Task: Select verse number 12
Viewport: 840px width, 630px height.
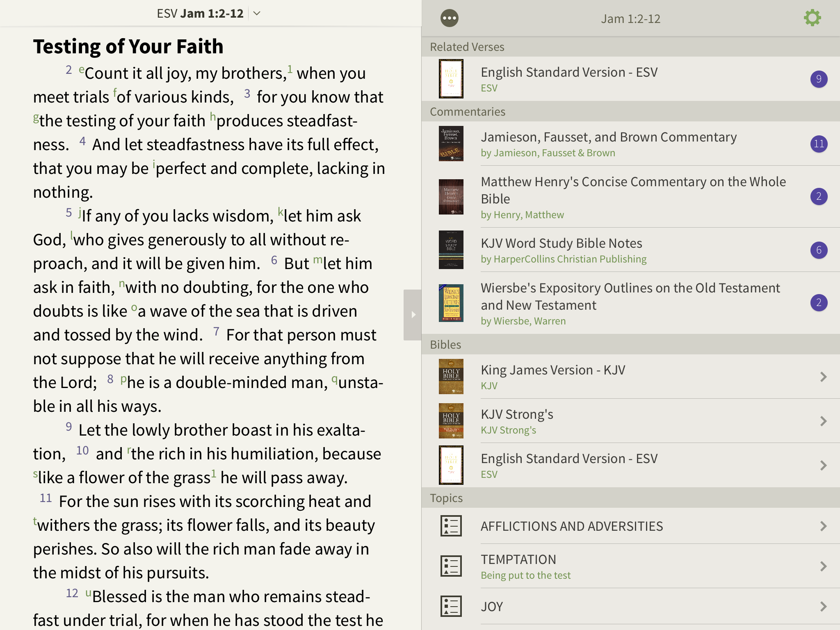Action: (x=72, y=593)
